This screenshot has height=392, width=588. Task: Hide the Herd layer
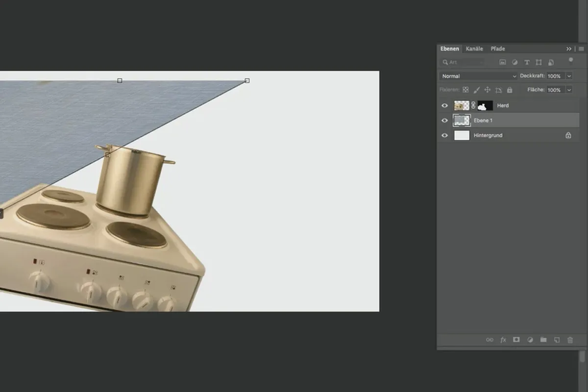[x=444, y=105]
